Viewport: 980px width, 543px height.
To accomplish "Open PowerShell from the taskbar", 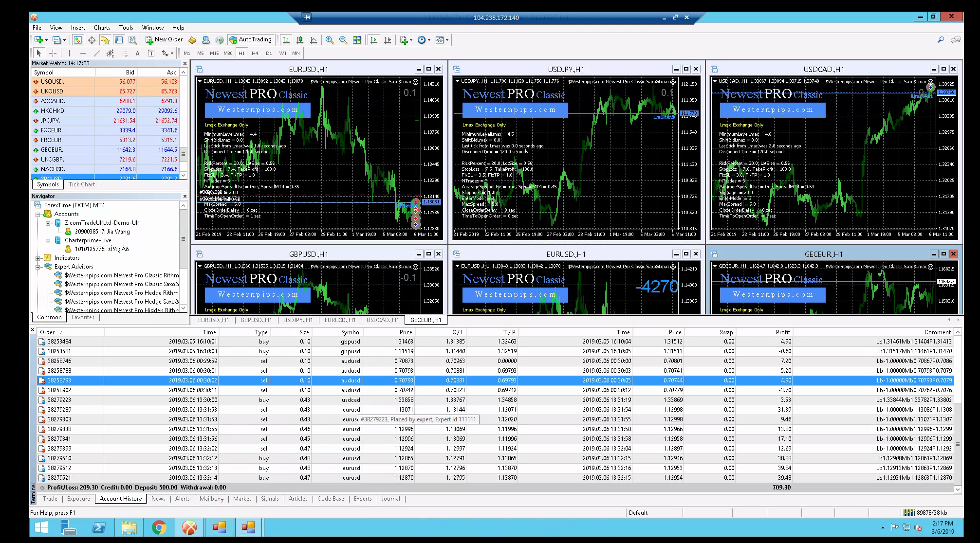I will (x=99, y=527).
